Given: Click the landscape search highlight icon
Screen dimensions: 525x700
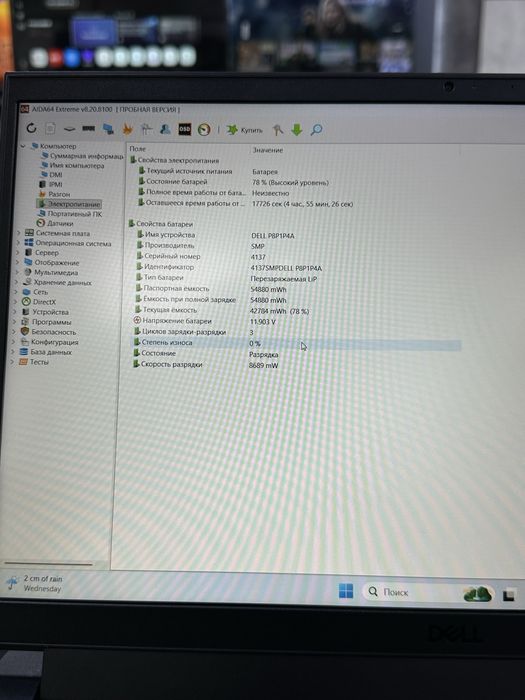Looking at the screenshot, I should [x=478, y=594].
